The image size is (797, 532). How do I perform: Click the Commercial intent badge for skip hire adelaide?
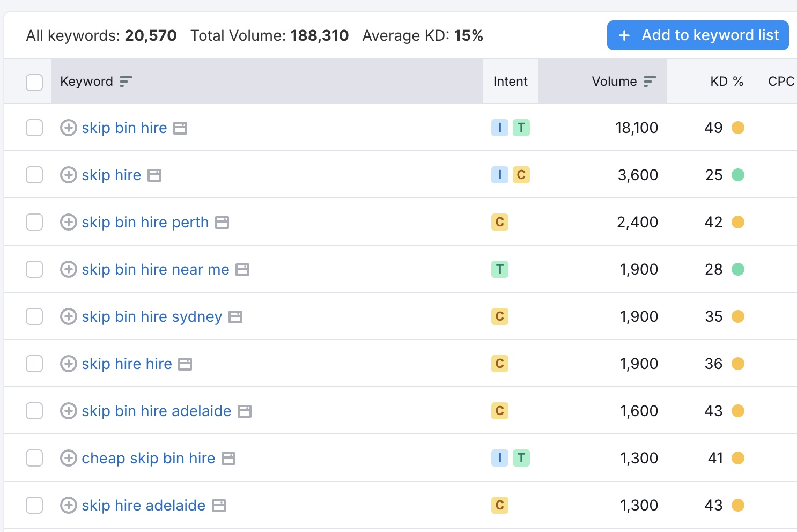point(499,505)
